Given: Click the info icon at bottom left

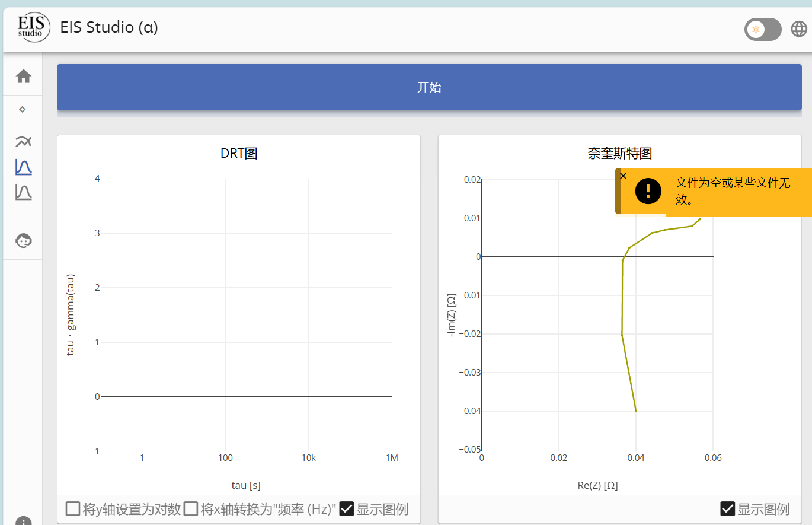Looking at the screenshot, I should click(x=23, y=520).
